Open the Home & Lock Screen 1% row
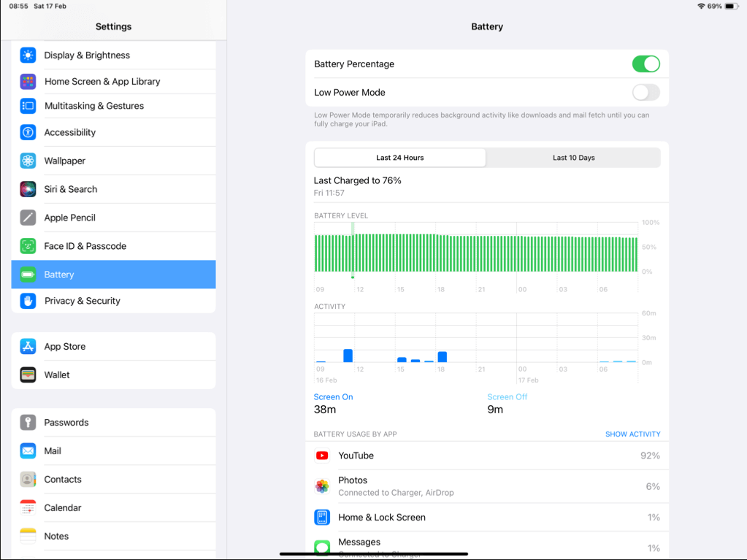The width and height of the screenshot is (747, 560). 487,517
